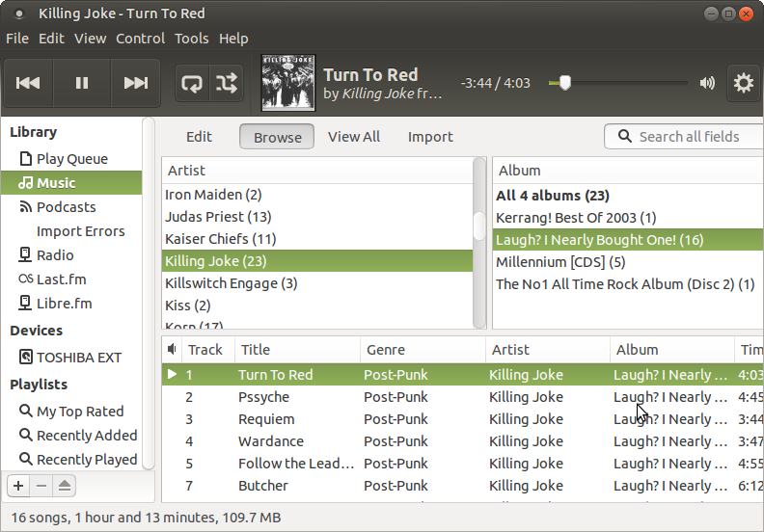The width and height of the screenshot is (764, 532).
Task: Pause the current song
Action: (x=82, y=83)
